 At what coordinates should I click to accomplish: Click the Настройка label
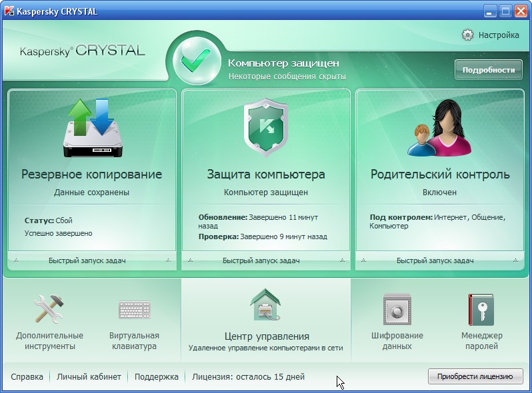pyautogui.click(x=499, y=35)
